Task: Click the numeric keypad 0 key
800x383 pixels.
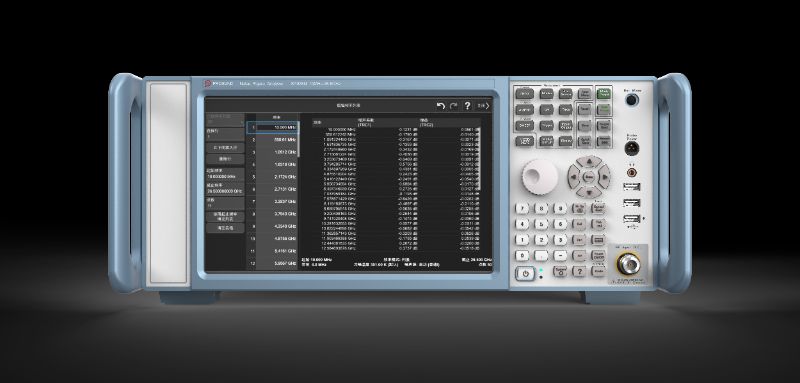Action: tap(522, 256)
